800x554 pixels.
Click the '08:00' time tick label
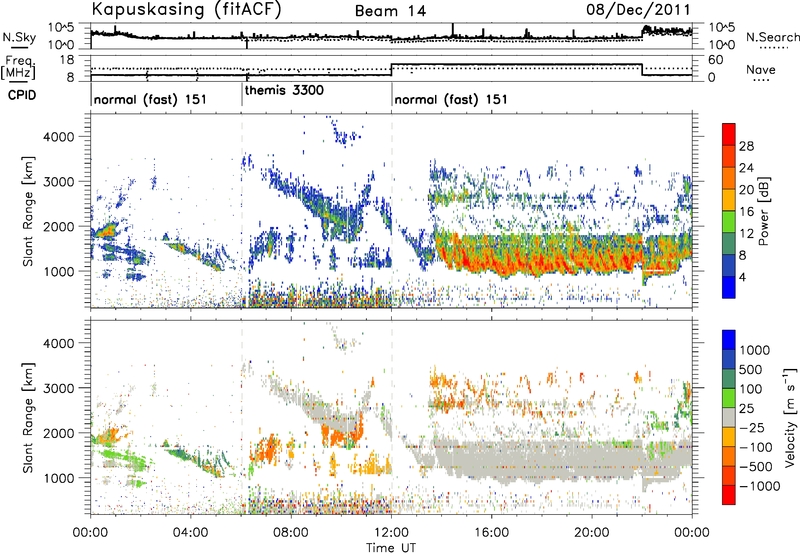pyautogui.click(x=291, y=533)
